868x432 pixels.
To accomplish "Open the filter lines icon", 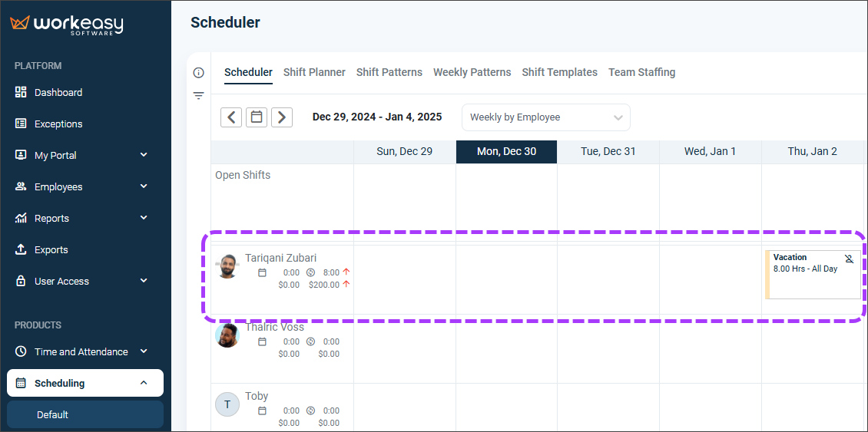I will (x=199, y=96).
